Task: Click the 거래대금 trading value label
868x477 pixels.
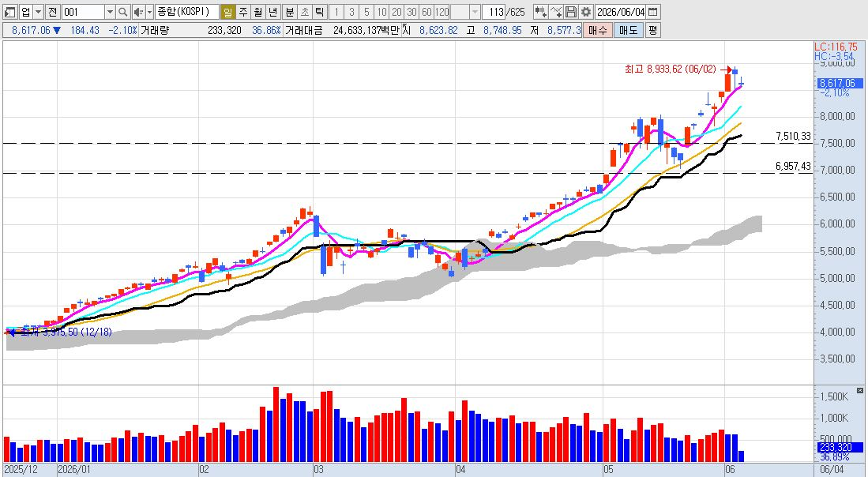Action: tap(302, 31)
